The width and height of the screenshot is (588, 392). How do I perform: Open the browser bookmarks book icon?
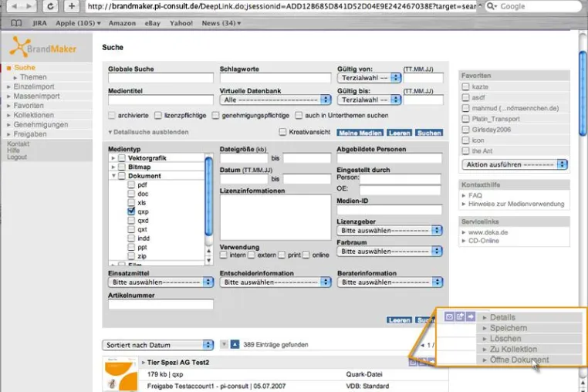(x=16, y=23)
